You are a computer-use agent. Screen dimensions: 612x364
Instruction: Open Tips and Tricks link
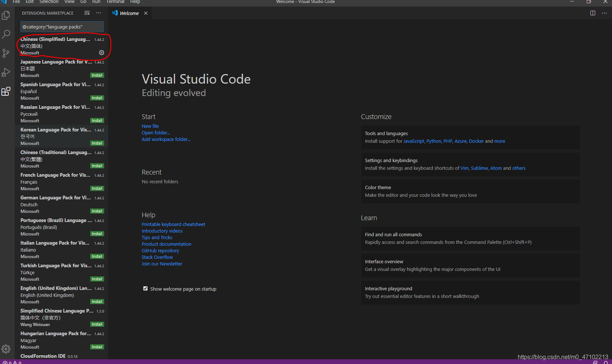click(157, 237)
